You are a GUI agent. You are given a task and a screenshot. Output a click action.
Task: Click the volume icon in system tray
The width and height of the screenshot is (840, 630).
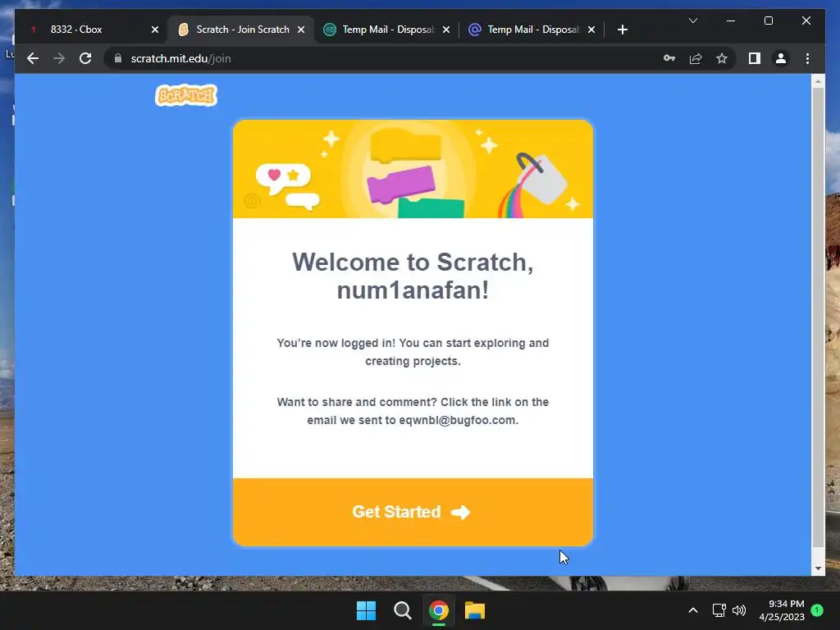click(x=739, y=610)
